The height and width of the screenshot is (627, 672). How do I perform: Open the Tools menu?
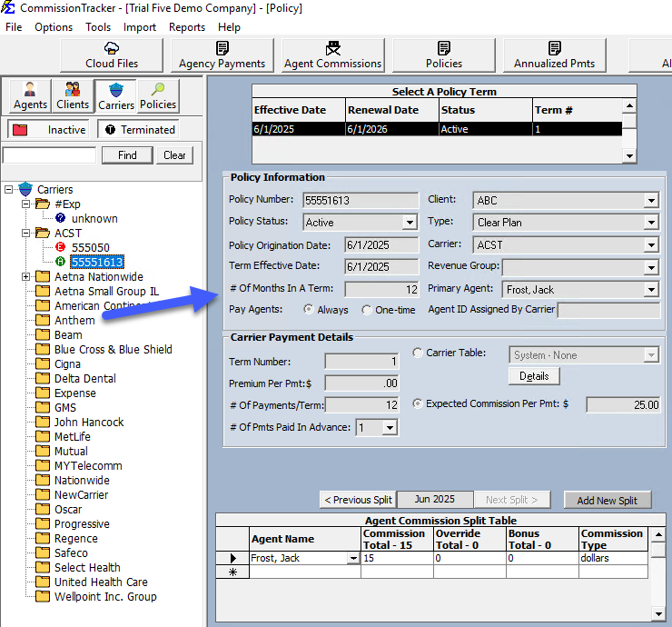98,27
